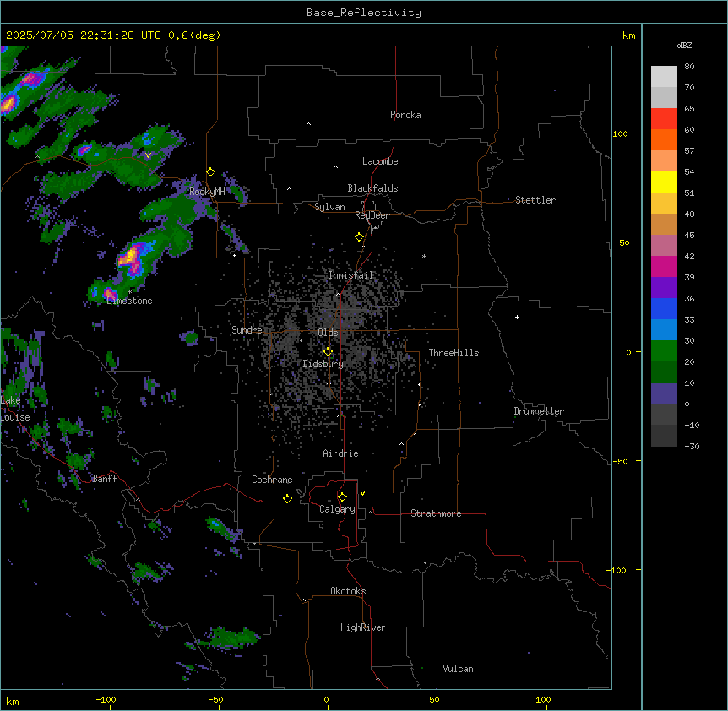
Task: Select the Stettler label
Action: pyautogui.click(x=535, y=200)
